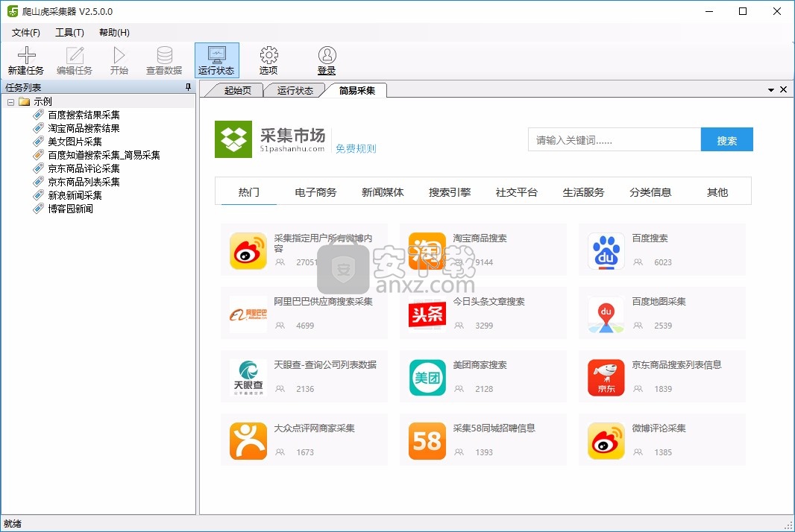Viewport: 795px width, 532px height.
Task: Select 百度知道搜索采集_简易采集 task
Action: tap(104, 155)
